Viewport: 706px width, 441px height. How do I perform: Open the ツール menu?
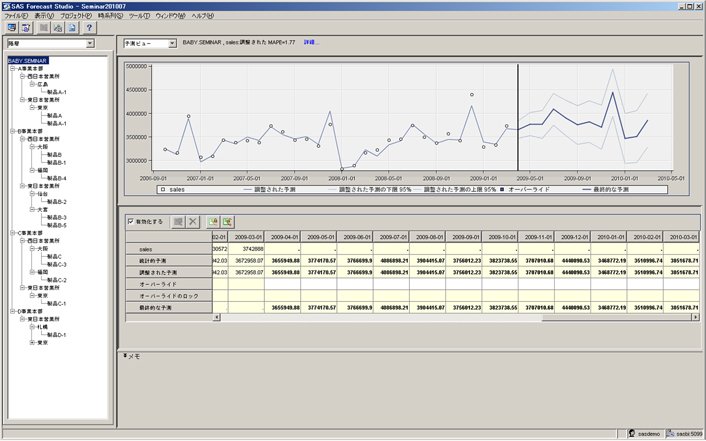pyautogui.click(x=139, y=16)
